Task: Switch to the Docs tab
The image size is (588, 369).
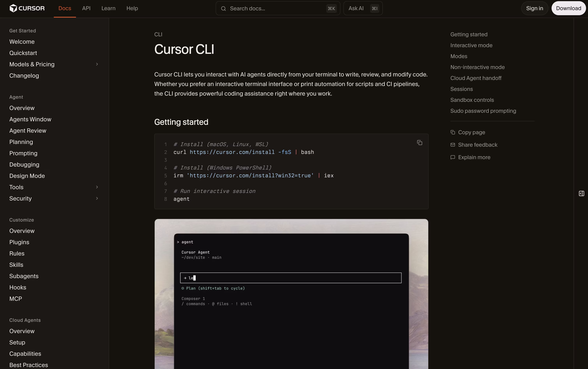Action: pos(65,8)
